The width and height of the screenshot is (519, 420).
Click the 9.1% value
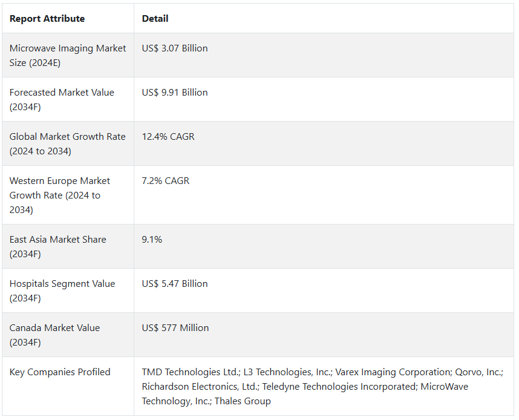click(152, 240)
